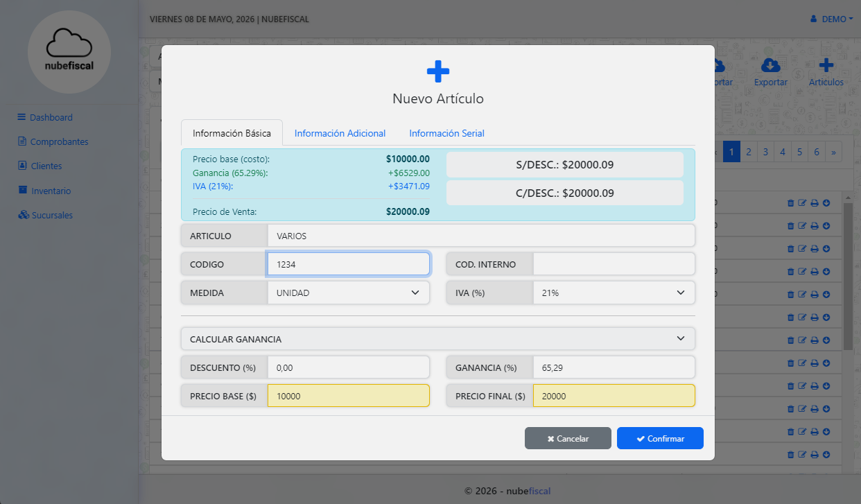
Task: Click the GANANCIA (%) input field
Action: pos(614,367)
